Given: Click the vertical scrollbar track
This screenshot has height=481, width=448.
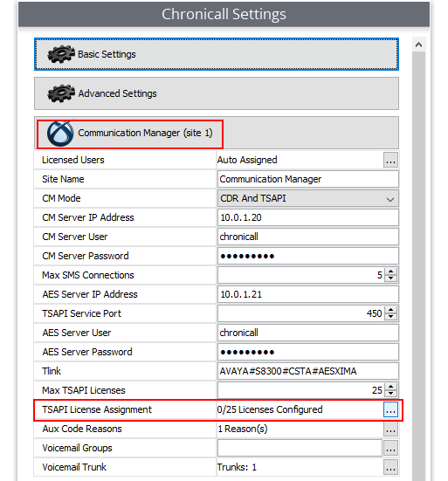Looking at the screenshot, I should [x=418, y=266].
